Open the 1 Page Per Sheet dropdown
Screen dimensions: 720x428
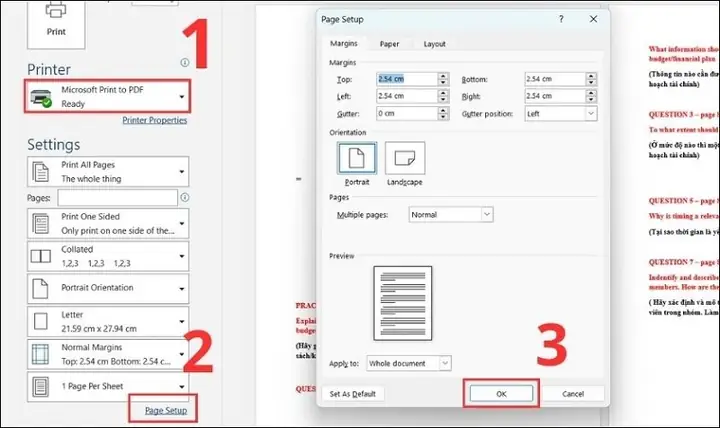click(108, 387)
